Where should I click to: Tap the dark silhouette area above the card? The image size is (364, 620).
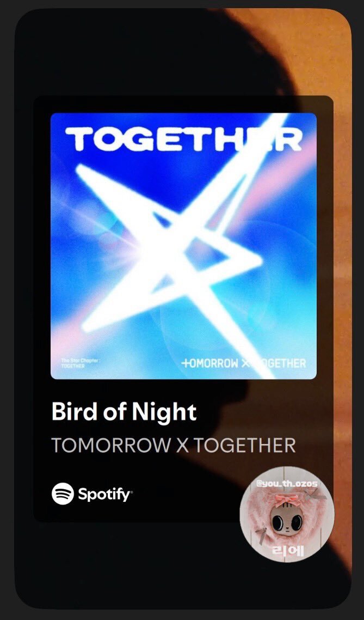(x=138, y=51)
